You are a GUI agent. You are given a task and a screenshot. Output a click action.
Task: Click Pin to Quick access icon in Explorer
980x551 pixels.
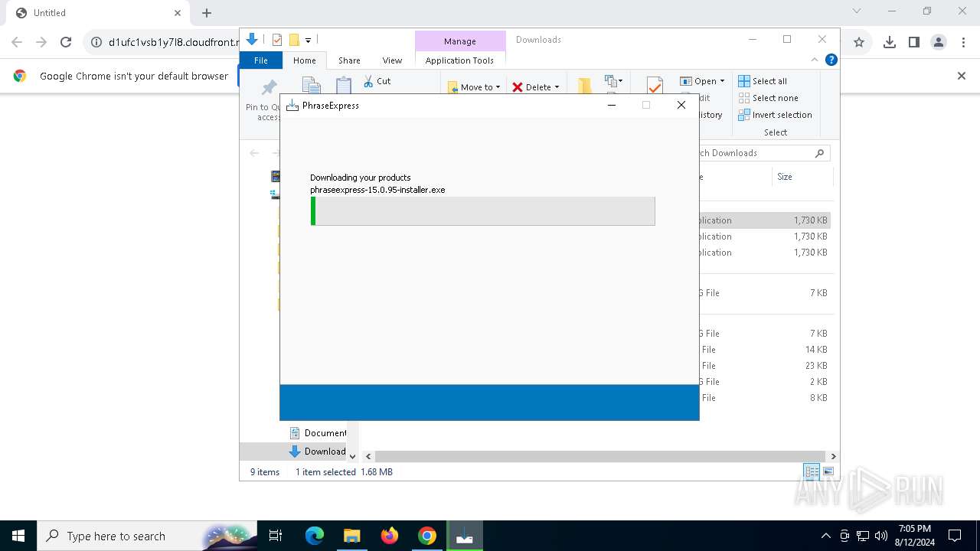269,89
